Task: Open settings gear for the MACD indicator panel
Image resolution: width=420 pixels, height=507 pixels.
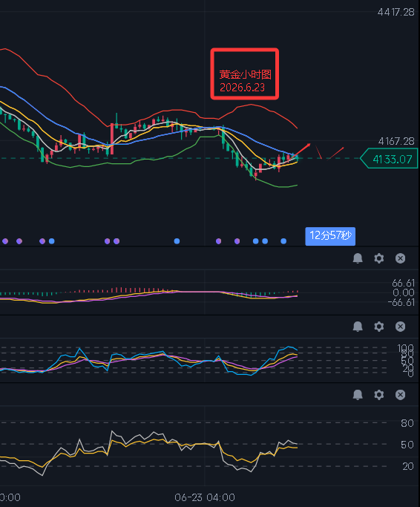Action: [x=379, y=258]
